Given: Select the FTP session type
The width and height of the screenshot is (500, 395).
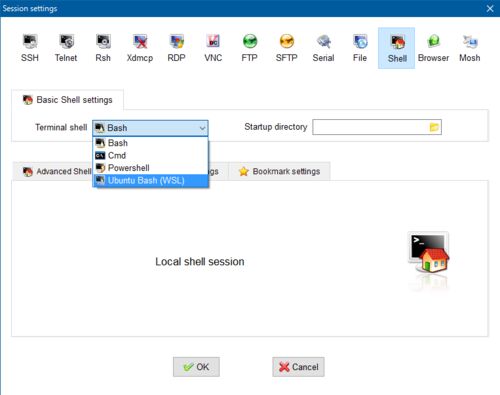Looking at the screenshot, I should (x=250, y=48).
